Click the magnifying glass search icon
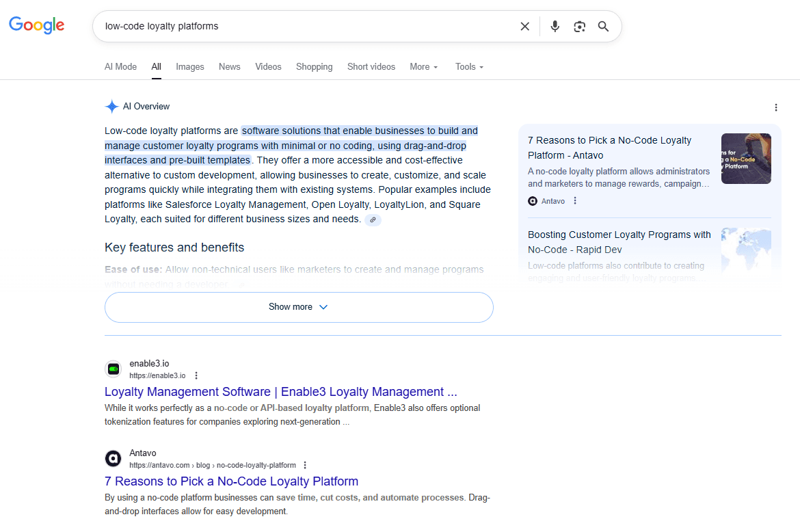Image resolution: width=800 pixels, height=532 pixels. pyautogui.click(x=603, y=27)
